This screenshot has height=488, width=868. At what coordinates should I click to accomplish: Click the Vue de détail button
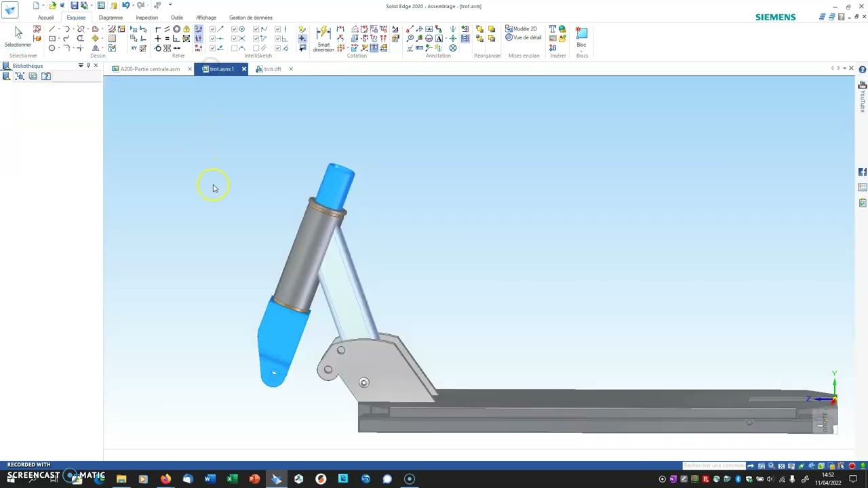[523, 38]
